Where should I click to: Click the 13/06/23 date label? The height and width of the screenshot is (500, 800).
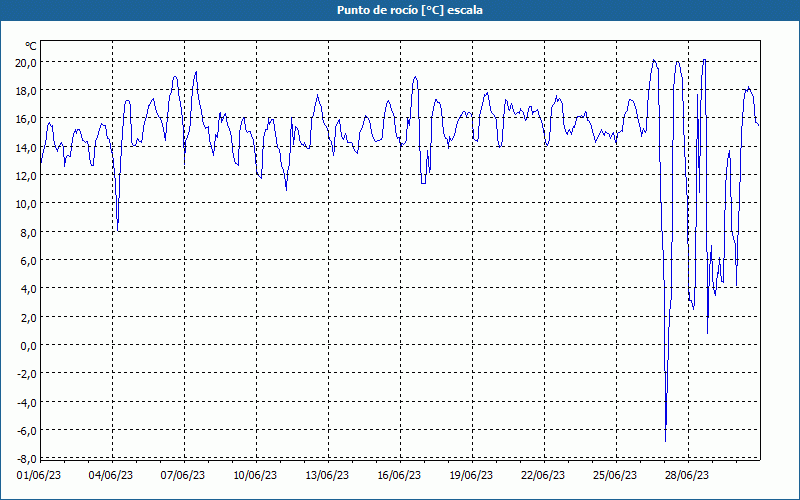point(327,475)
